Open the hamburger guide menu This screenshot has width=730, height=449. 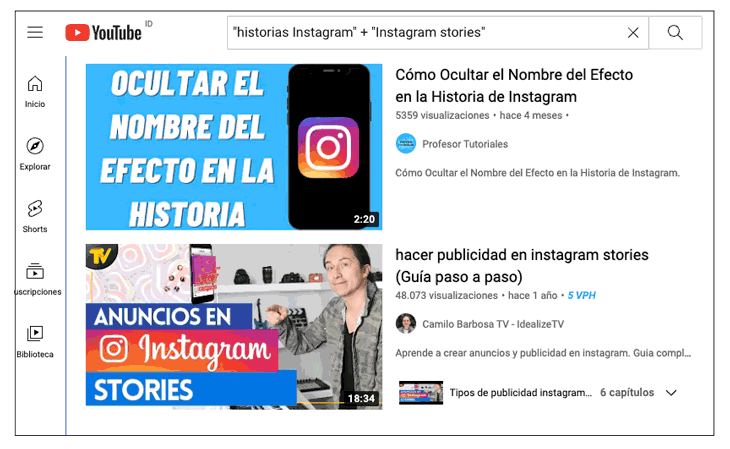coord(35,33)
